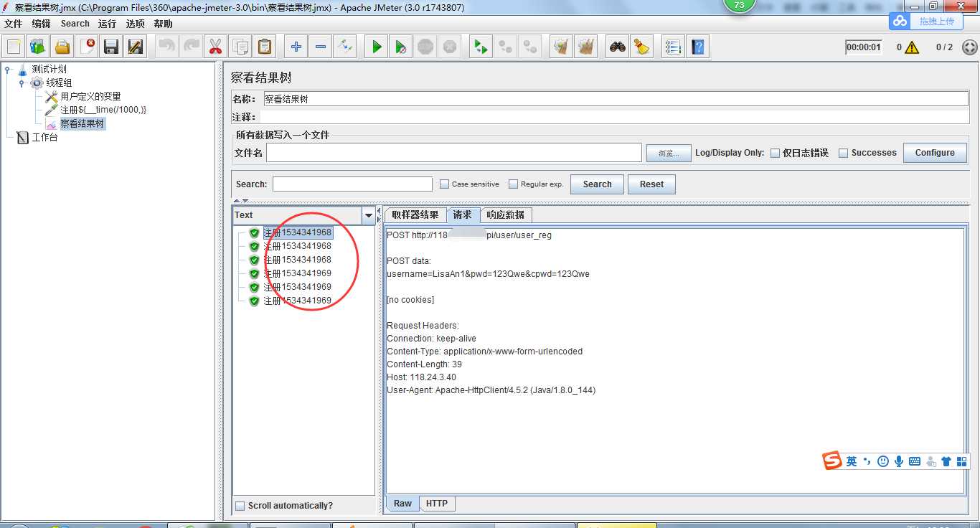Click the Toggle enable/disable toolbar icon
The height and width of the screenshot is (528, 980).
(x=345, y=47)
